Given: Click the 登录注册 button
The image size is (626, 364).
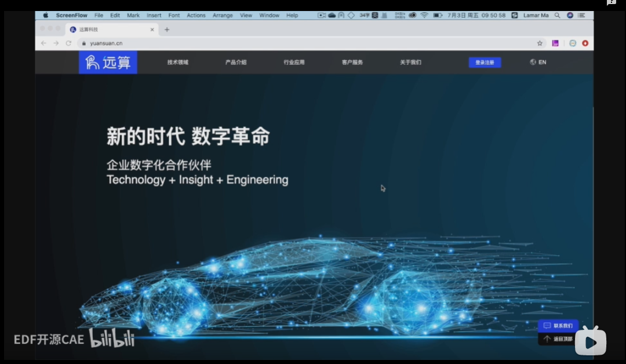Looking at the screenshot, I should (485, 62).
